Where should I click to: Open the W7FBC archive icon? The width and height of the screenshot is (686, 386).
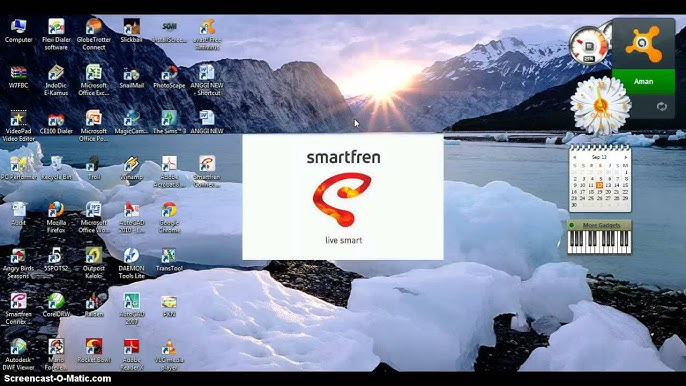18,77
